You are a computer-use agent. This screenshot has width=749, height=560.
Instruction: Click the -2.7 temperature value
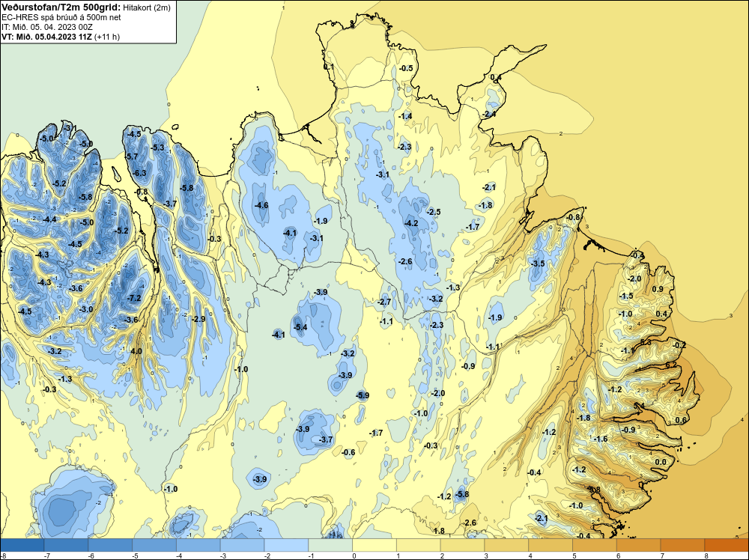[x=384, y=302]
